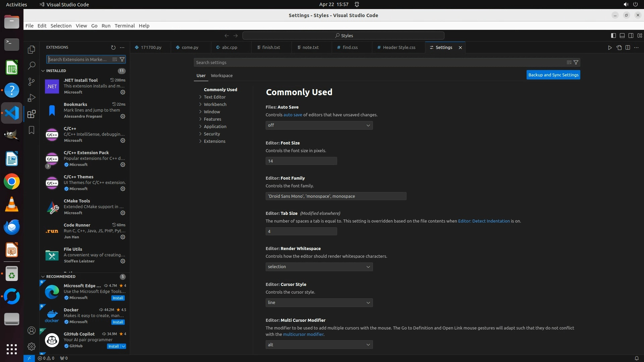The width and height of the screenshot is (644, 362).
Task: Open the Terminal menu
Action: pyautogui.click(x=124, y=26)
